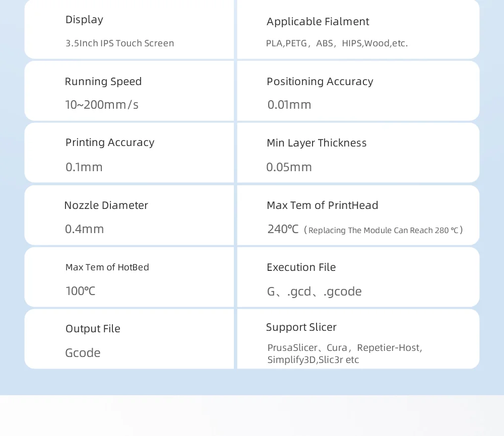Viewport: 504px width, 436px height.
Task: Select the 0.01mm accuracy value
Action: tap(289, 105)
